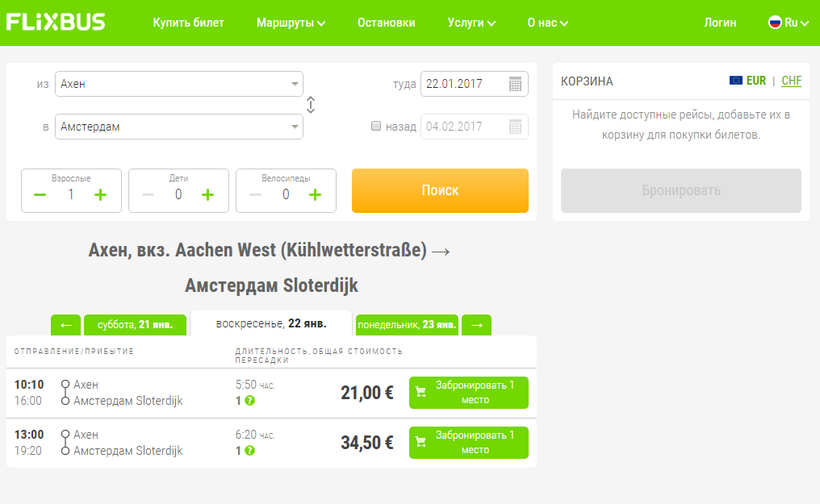820x504 pixels.
Task: Increase adult passenger count with plus
Action: coord(100,194)
